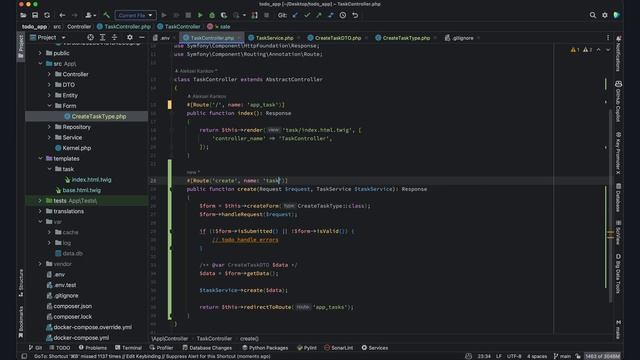Expand the Entity folder
640x360 pixels.
49,95
